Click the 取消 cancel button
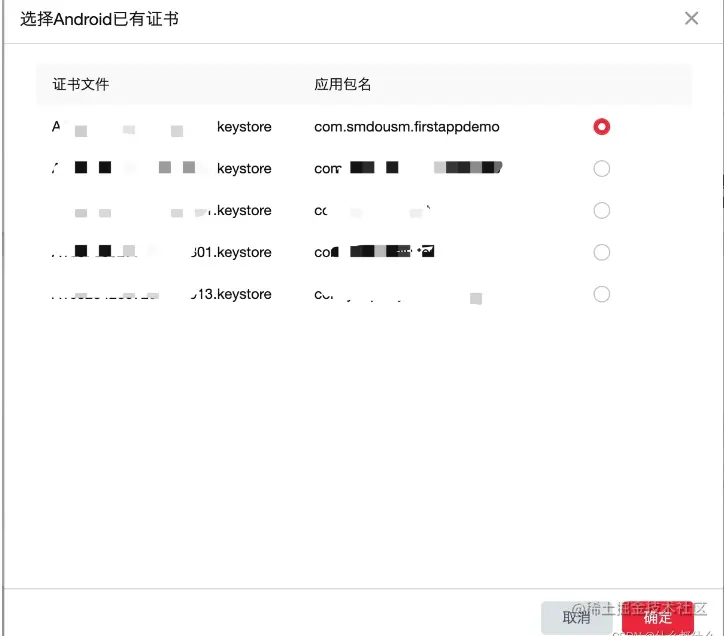This screenshot has height=636, width=726. click(x=576, y=617)
